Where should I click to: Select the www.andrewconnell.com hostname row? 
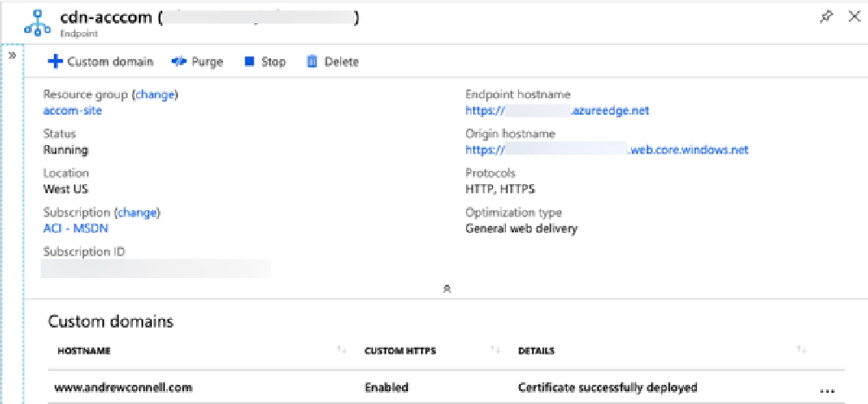tap(446, 388)
